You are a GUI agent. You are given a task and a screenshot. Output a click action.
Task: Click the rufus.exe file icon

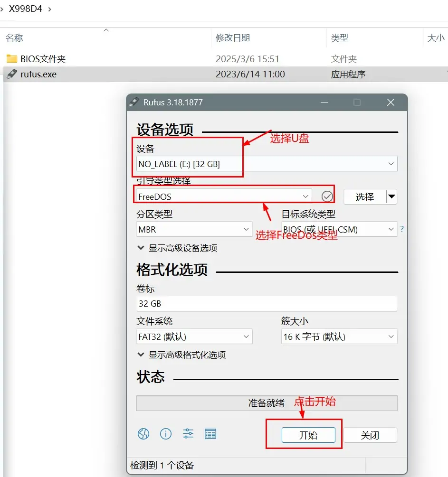coord(12,74)
